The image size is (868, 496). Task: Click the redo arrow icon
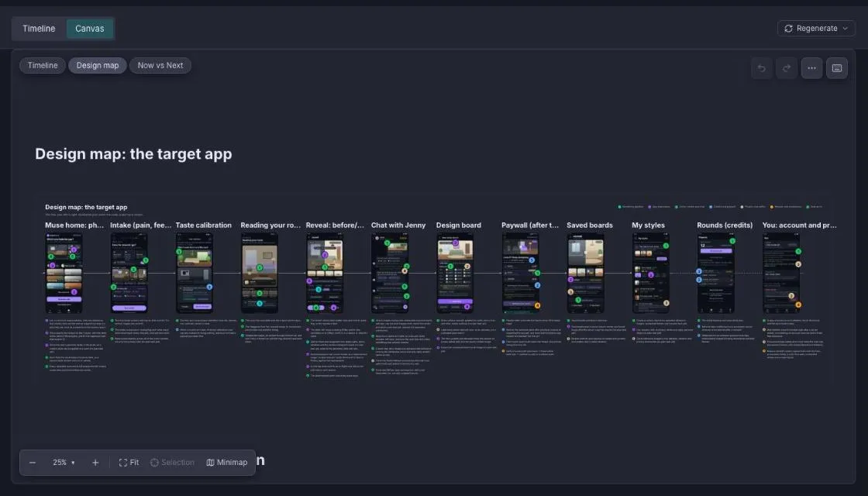[x=787, y=68]
